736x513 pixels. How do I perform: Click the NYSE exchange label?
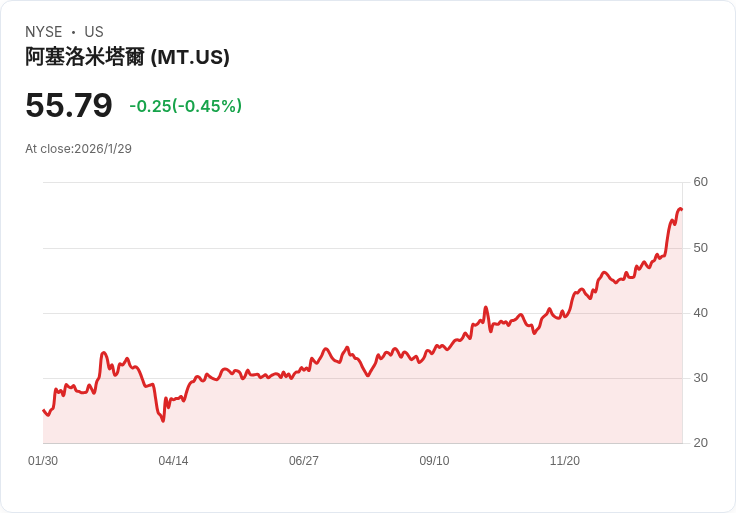click(x=44, y=32)
